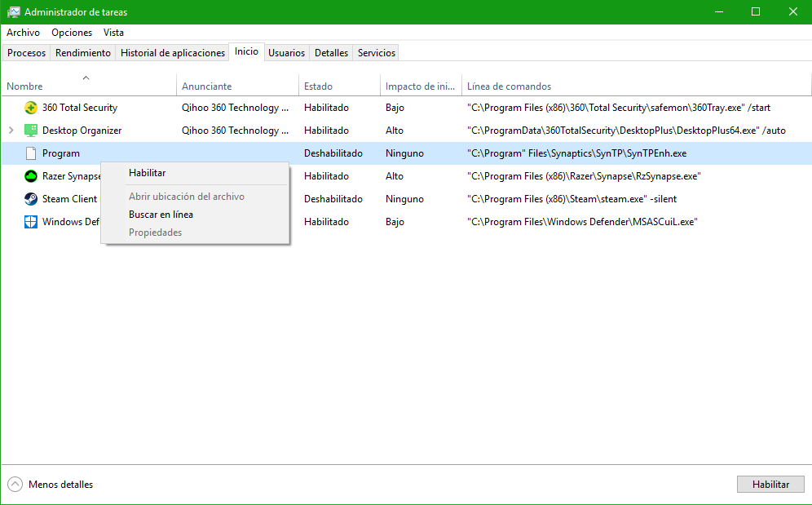This screenshot has width=812, height=505.
Task: Click the Steam Client icon
Action: click(31, 199)
